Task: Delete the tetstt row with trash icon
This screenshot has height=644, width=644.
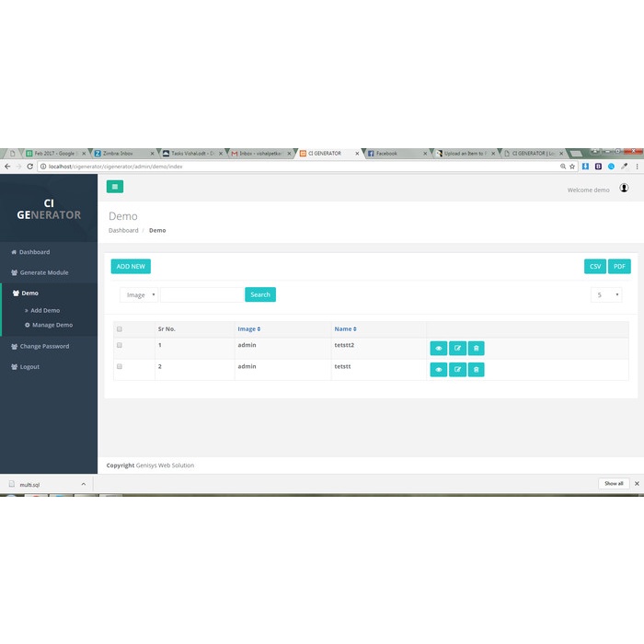Action: point(476,370)
